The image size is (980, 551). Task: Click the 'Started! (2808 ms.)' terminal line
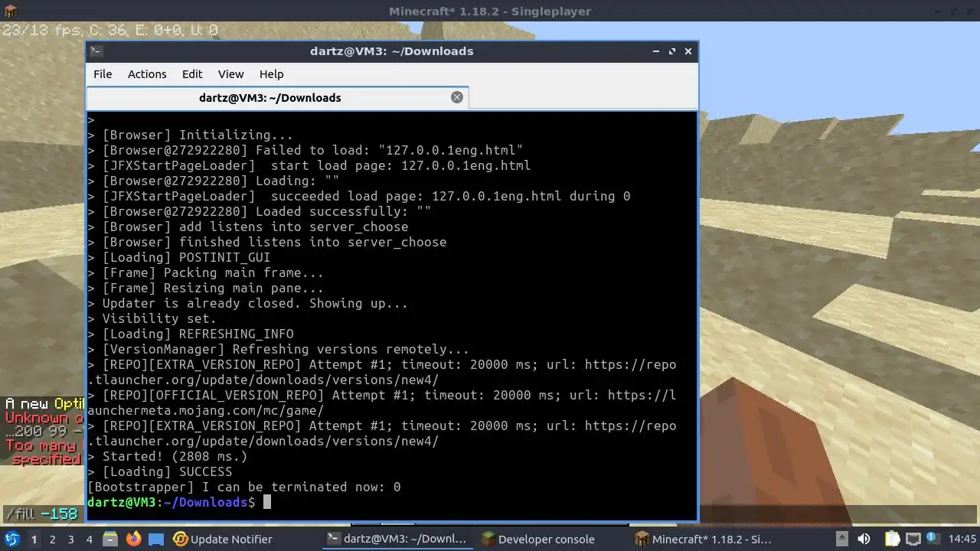point(167,456)
